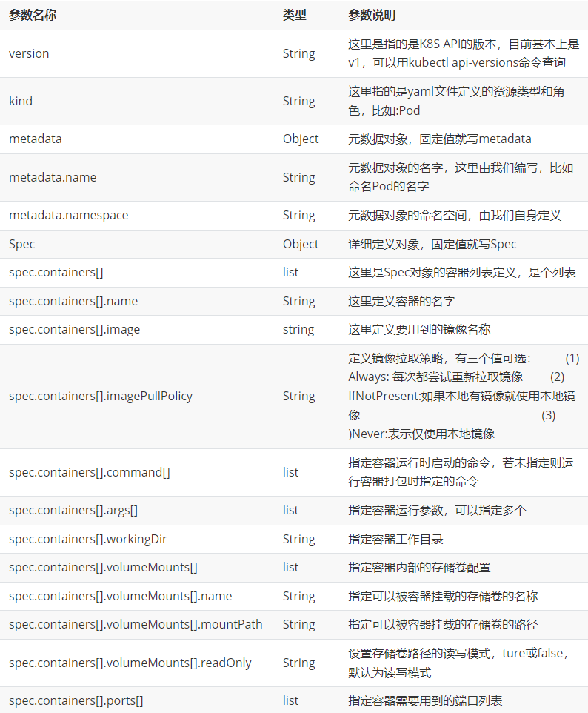The width and height of the screenshot is (588, 713).
Task: Click the IfNotPresent policy description line
Action: [x=461, y=396]
